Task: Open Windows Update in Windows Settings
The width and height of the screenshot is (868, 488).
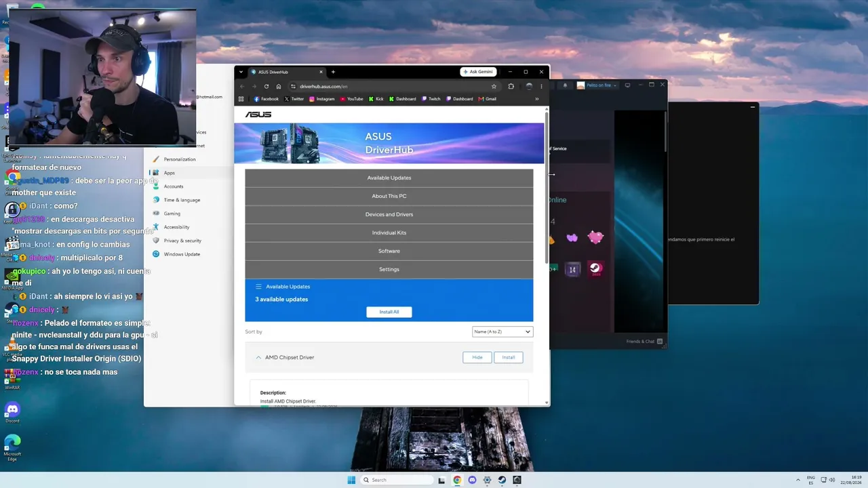Action: pyautogui.click(x=182, y=254)
